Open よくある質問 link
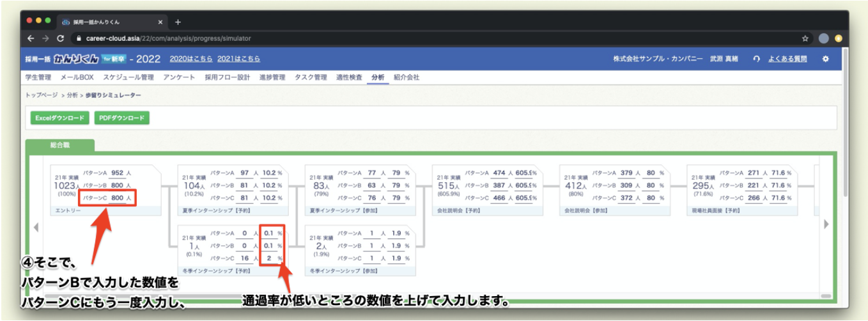 tap(787, 59)
